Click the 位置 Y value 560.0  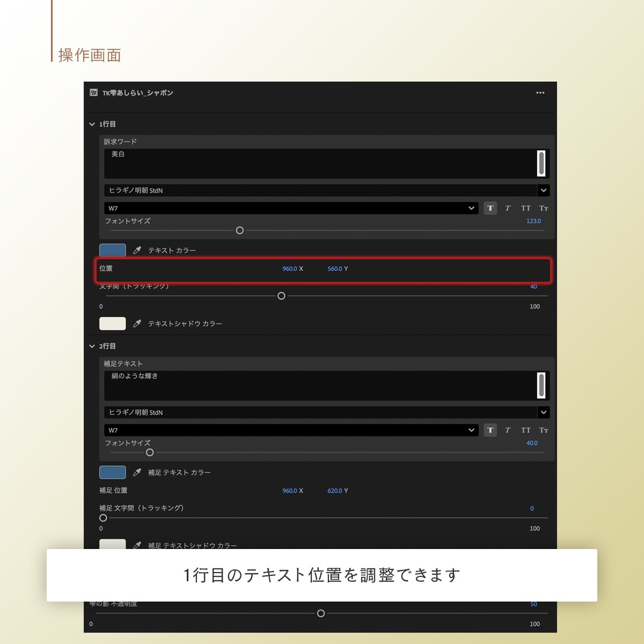(335, 269)
